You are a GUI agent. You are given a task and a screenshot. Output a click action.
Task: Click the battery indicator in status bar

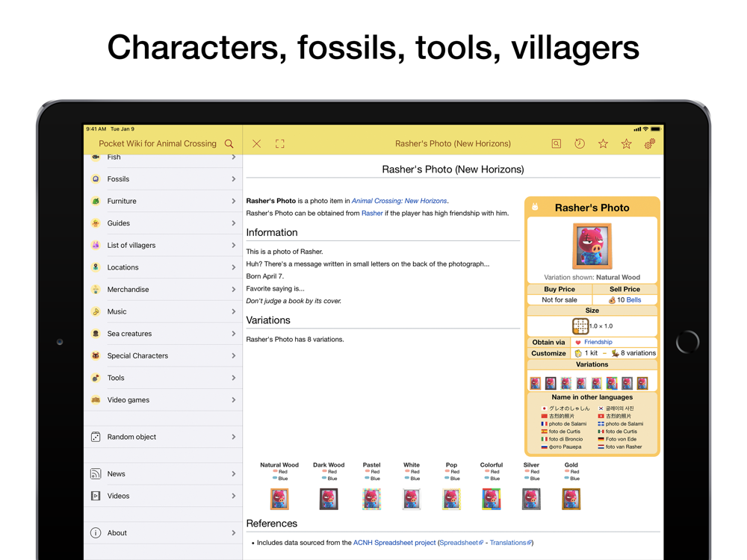point(656,129)
